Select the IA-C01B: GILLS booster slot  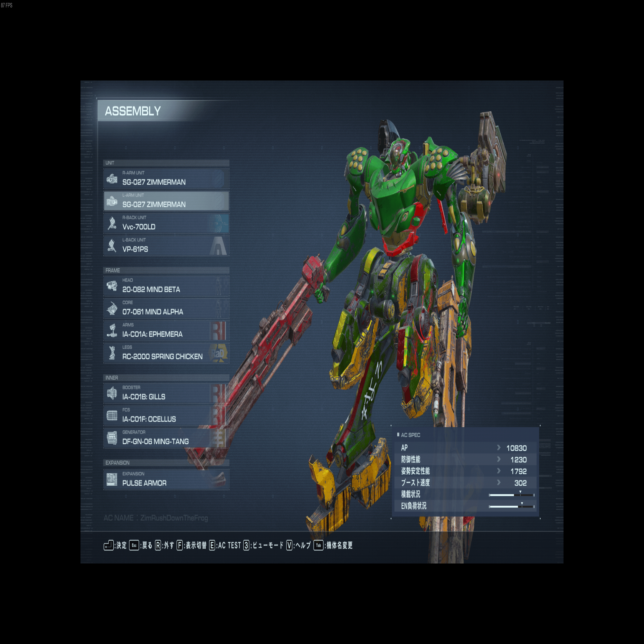[x=166, y=394]
